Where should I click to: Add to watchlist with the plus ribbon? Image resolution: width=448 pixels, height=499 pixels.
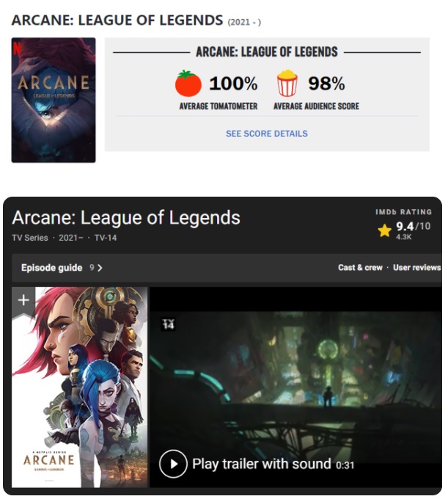click(x=23, y=300)
